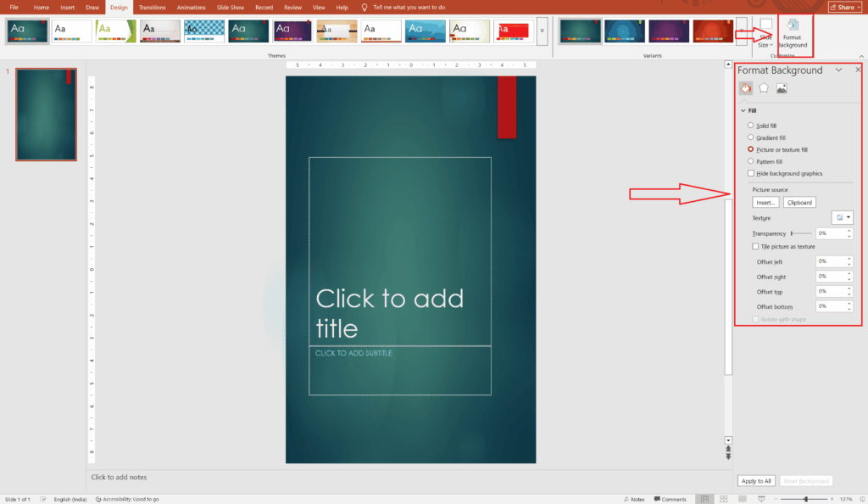
Task: Choose the Gradient fill option
Action: 750,137
